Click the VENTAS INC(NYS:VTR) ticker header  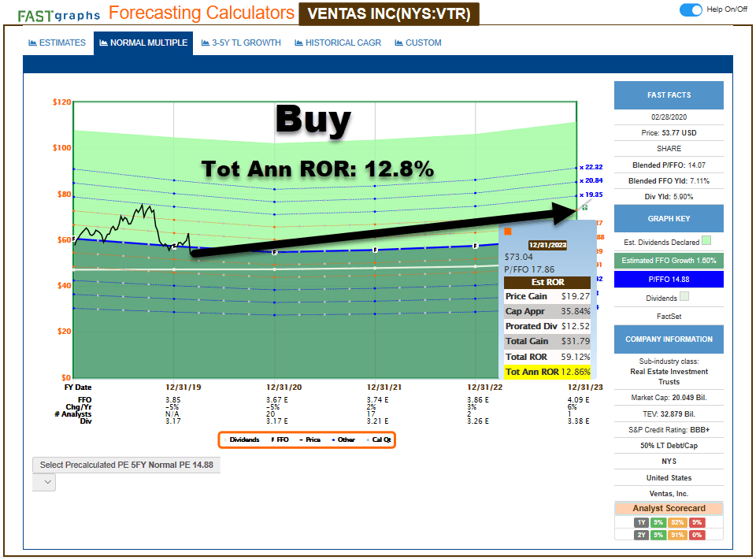pyautogui.click(x=389, y=14)
